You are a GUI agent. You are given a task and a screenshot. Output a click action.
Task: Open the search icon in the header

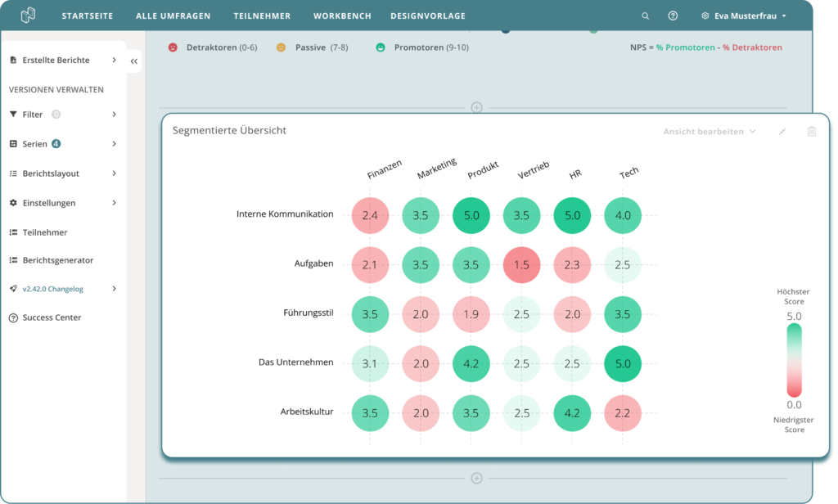(645, 16)
